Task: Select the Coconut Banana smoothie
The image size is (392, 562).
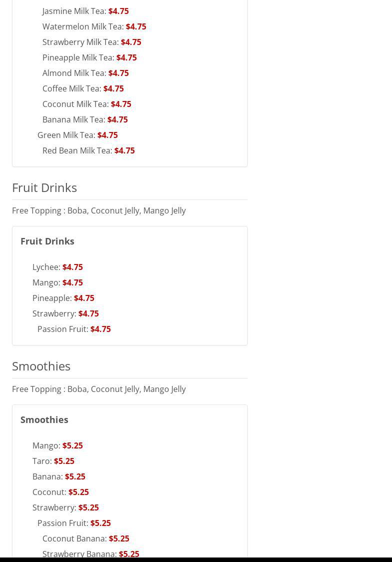Action: click(x=74, y=538)
